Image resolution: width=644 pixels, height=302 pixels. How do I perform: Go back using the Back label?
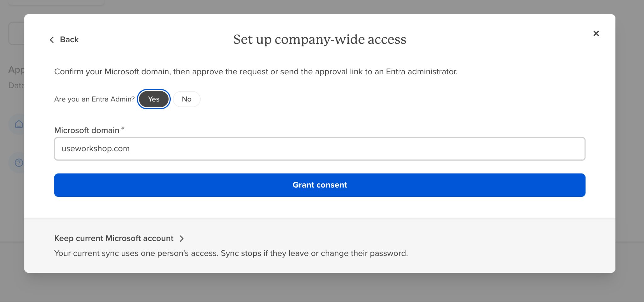69,40
